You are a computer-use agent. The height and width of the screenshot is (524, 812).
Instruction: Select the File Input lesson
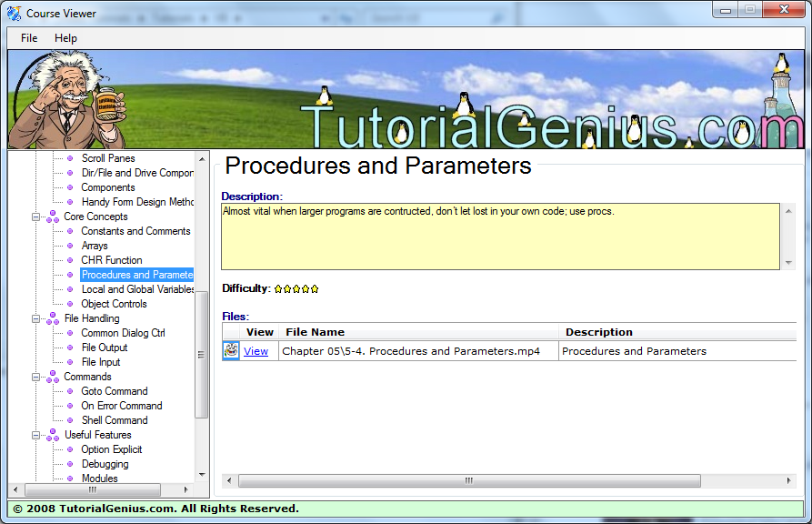(100, 362)
